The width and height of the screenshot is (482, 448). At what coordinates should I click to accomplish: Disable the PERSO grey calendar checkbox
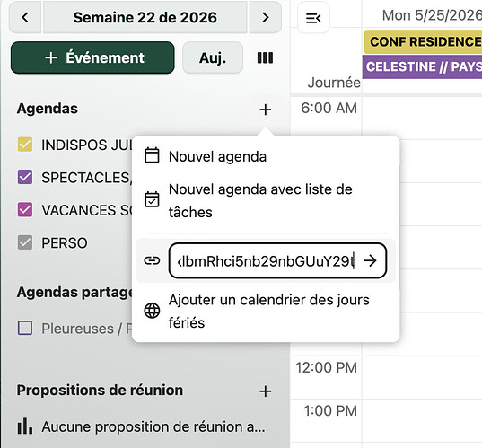pyautogui.click(x=25, y=242)
